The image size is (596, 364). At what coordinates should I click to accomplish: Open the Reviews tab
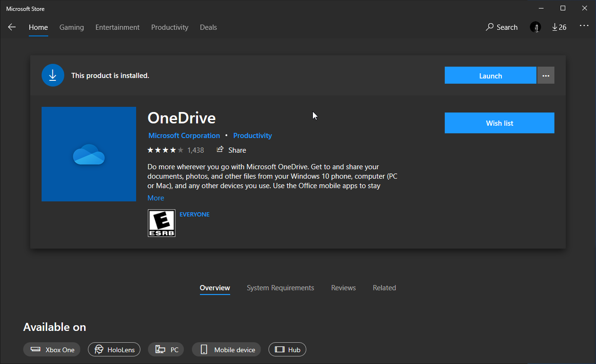pos(343,287)
